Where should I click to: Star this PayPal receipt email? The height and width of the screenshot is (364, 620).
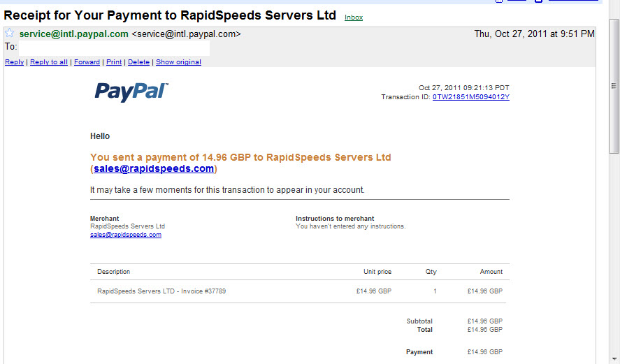pos(10,33)
